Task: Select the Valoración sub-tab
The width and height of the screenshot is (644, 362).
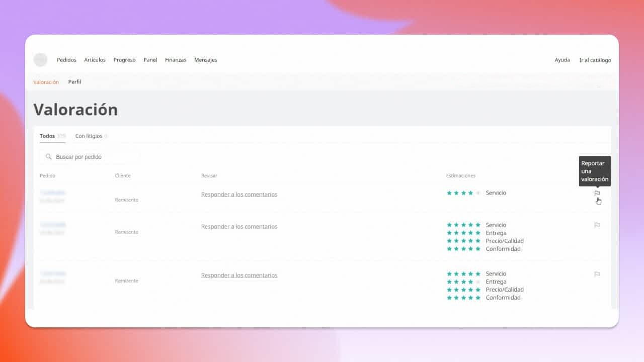Action: (x=46, y=82)
